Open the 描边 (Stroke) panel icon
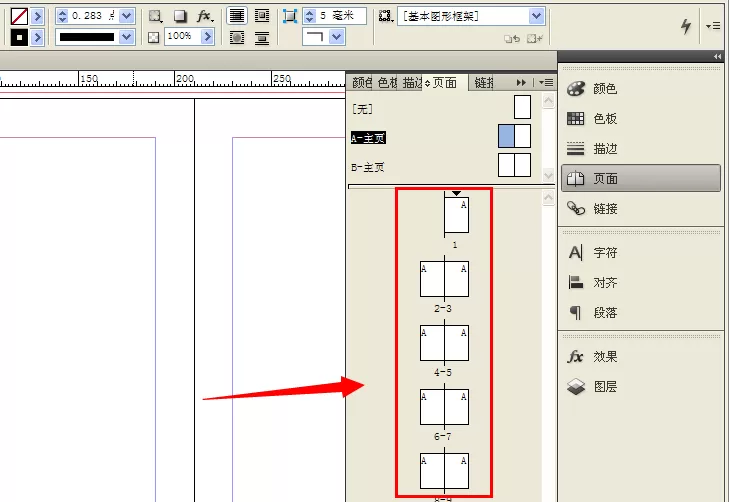Viewport: 729px width, 502px height. click(x=591, y=149)
